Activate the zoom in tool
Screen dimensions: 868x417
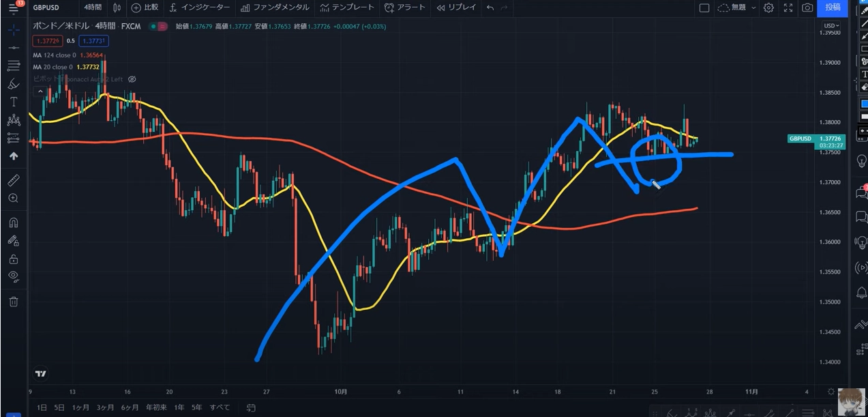(13, 198)
